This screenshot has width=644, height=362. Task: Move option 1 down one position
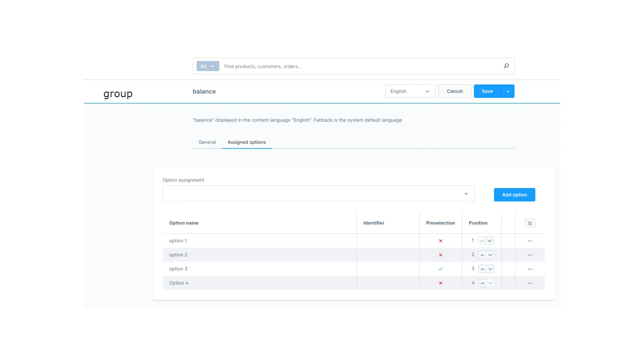tap(490, 241)
